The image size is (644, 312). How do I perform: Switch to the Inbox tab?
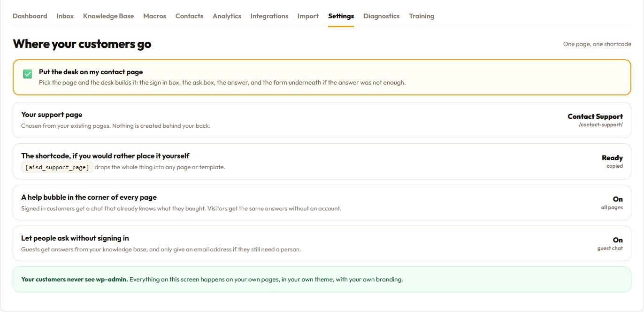tap(65, 16)
